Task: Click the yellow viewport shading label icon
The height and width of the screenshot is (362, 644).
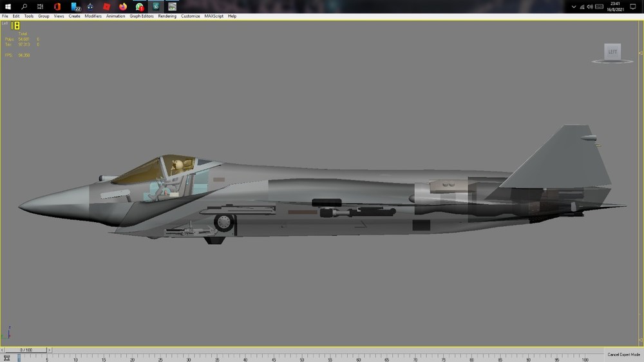Action: tap(15, 26)
